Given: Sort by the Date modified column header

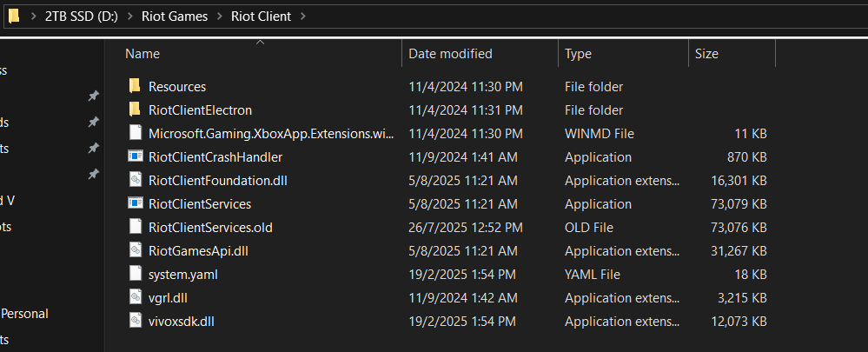Looking at the screenshot, I should tap(450, 54).
